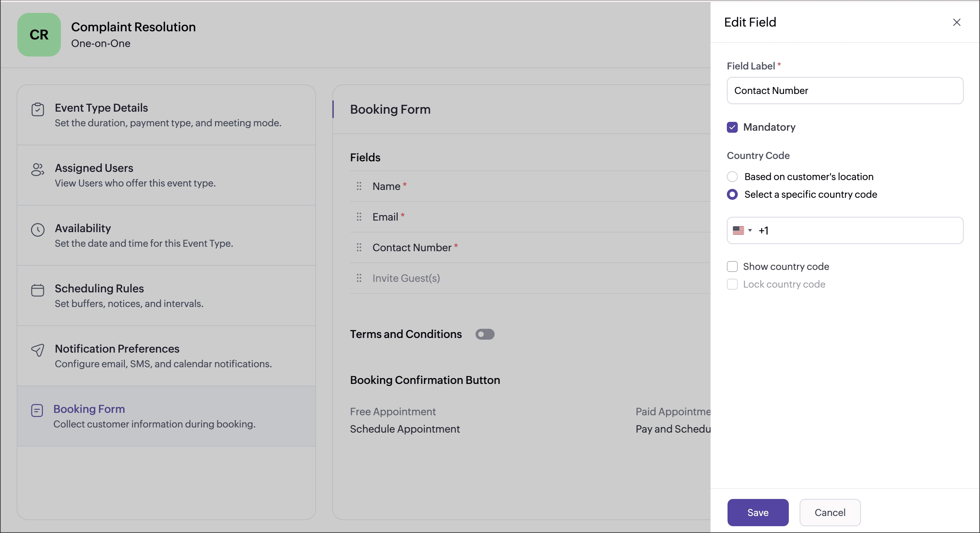
Task: Click the Field Label text input
Action: 845,91
